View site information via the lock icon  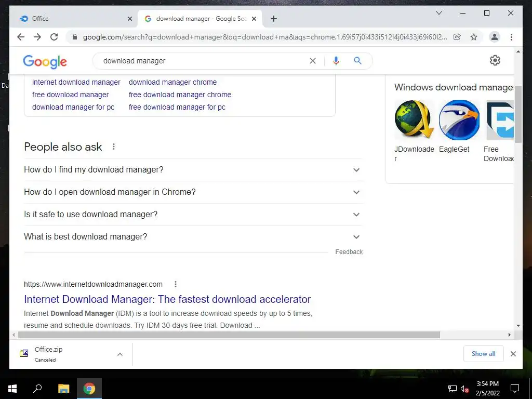point(75,37)
